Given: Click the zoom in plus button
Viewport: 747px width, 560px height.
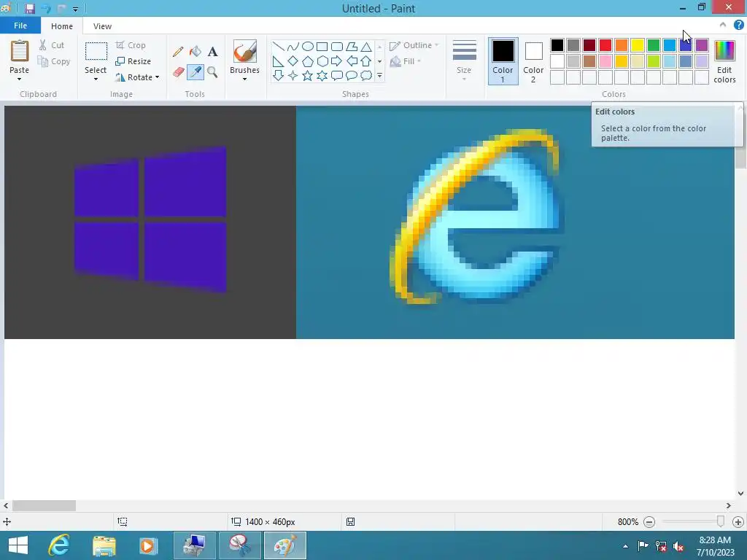Looking at the screenshot, I should coord(738,522).
